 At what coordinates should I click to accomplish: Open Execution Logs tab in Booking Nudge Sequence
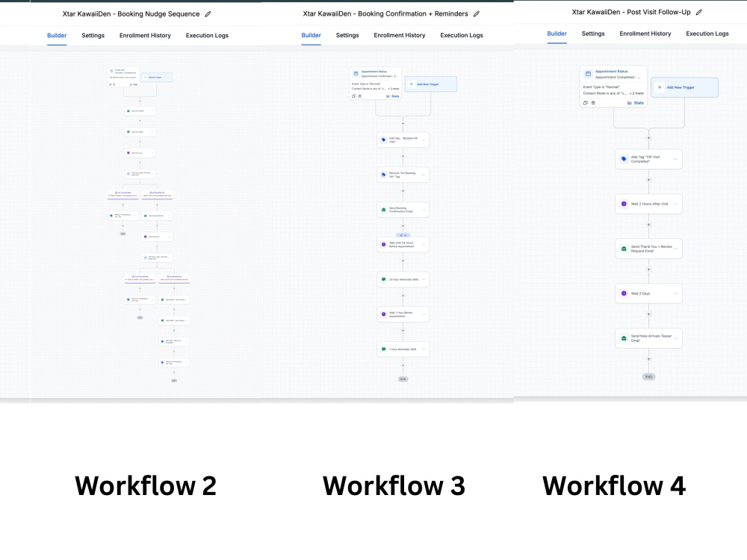click(x=207, y=35)
